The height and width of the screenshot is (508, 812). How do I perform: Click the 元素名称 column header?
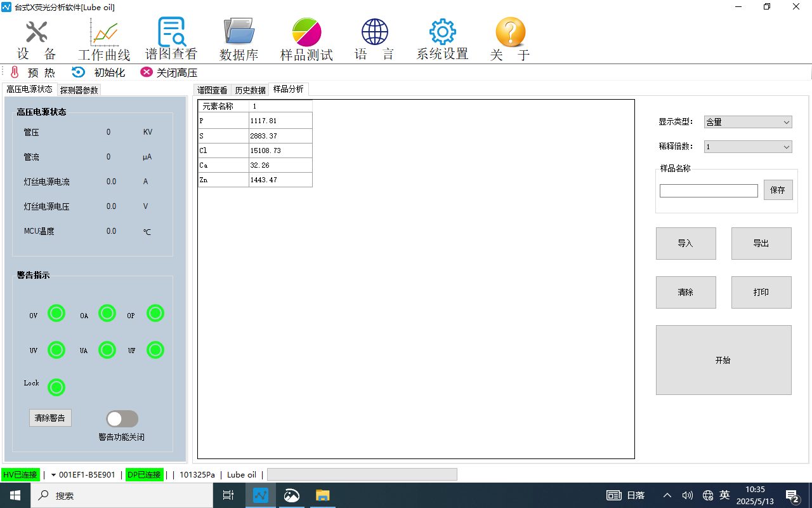[x=223, y=106]
